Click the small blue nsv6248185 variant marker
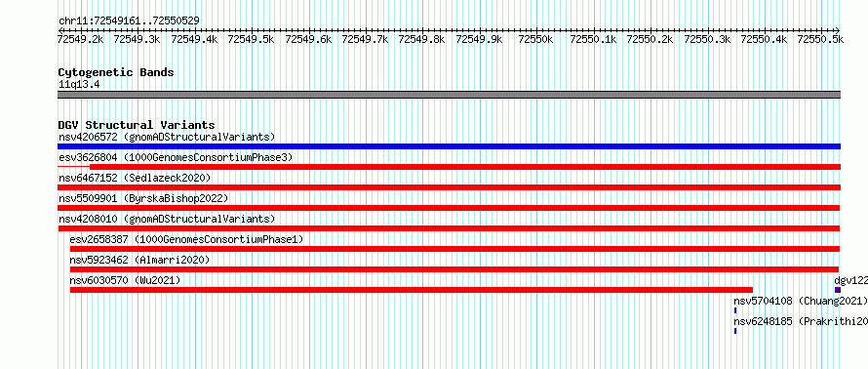 point(735,331)
